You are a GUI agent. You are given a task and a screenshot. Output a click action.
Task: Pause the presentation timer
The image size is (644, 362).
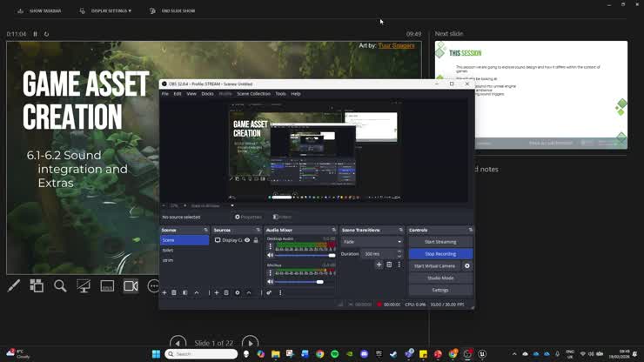tap(36, 34)
